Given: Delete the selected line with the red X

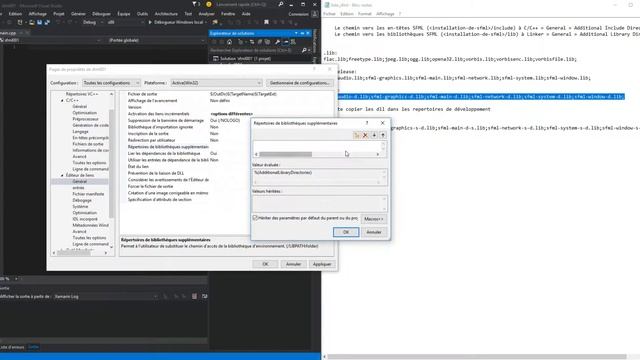Looking at the screenshot, I should [x=365, y=135].
